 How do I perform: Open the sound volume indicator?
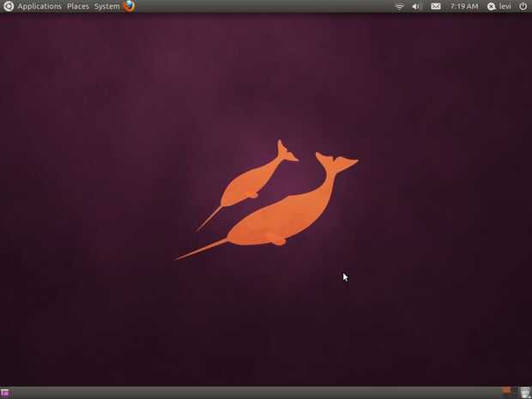pyautogui.click(x=415, y=7)
